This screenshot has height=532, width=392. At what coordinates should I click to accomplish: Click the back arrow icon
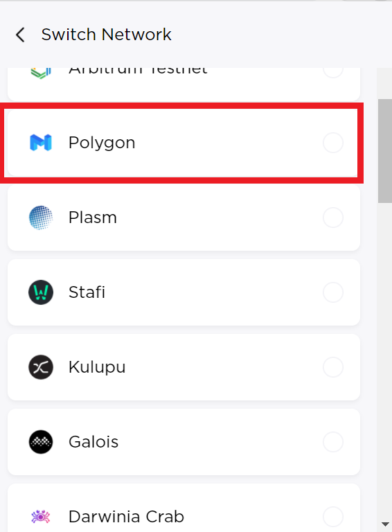coord(20,35)
